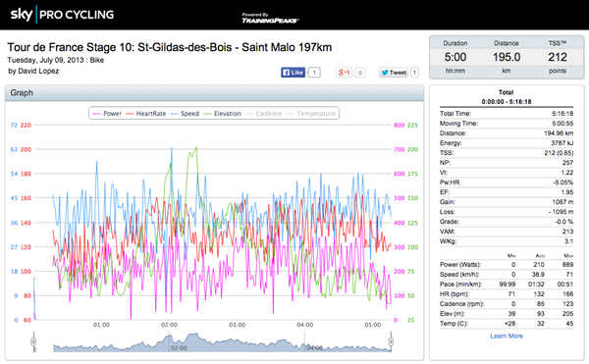Image resolution: width=589 pixels, height=364 pixels.
Task: Click the Facebook Like button
Action: [x=293, y=73]
